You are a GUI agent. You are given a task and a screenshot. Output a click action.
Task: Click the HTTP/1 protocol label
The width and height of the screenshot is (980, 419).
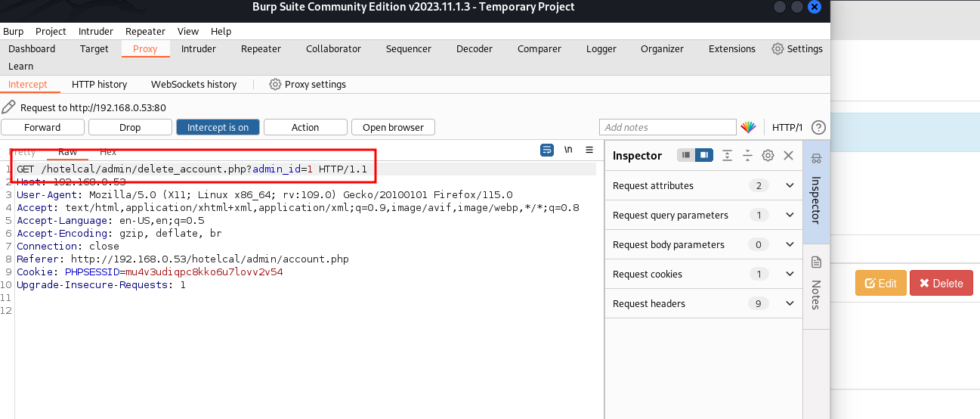pos(787,127)
